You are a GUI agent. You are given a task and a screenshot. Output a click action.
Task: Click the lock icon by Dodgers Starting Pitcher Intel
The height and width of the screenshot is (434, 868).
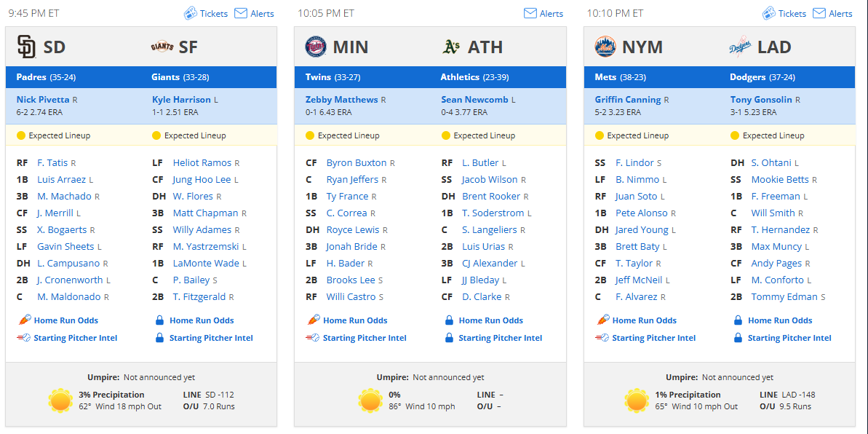pos(738,338)
